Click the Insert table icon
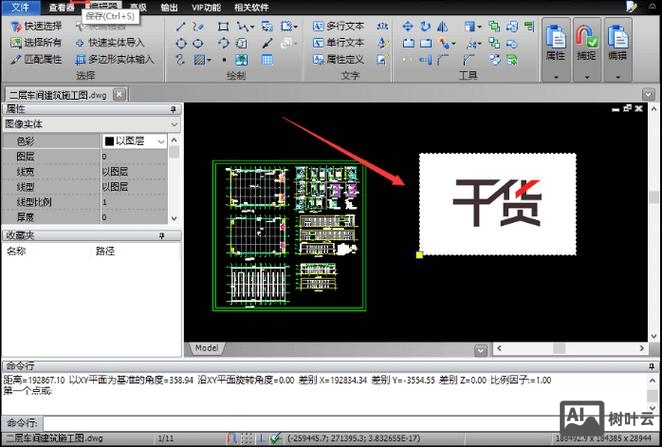Screen dimensions: 662x447 click(x=267, y=60)
